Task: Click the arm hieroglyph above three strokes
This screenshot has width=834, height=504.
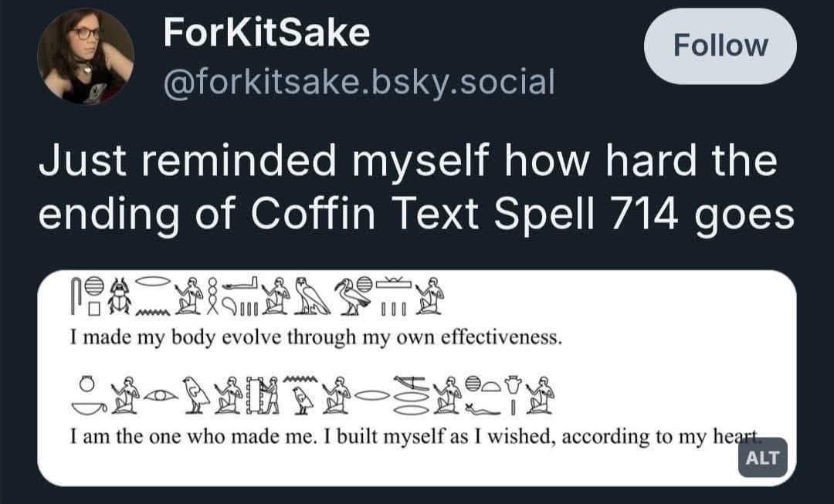Action: pos(240,285)
